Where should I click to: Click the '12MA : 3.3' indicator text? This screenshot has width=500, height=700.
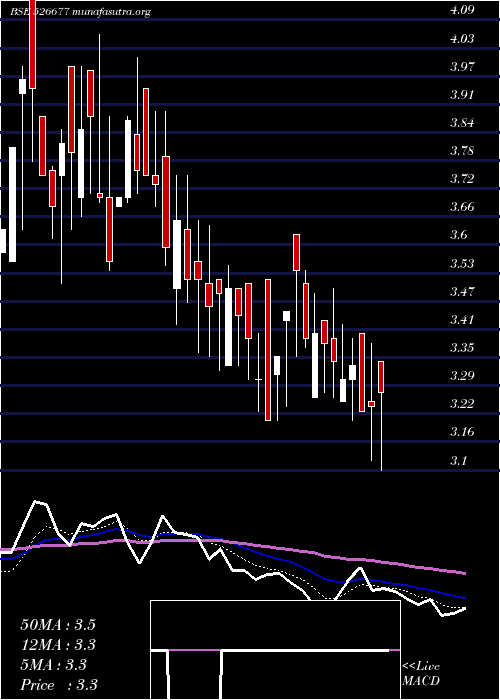click(x=58, y=645)
